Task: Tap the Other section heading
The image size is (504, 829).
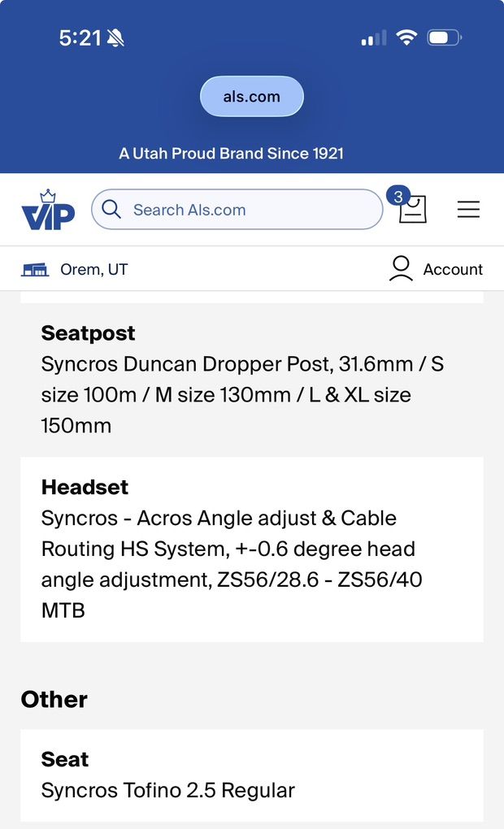Action: point(54,699)
